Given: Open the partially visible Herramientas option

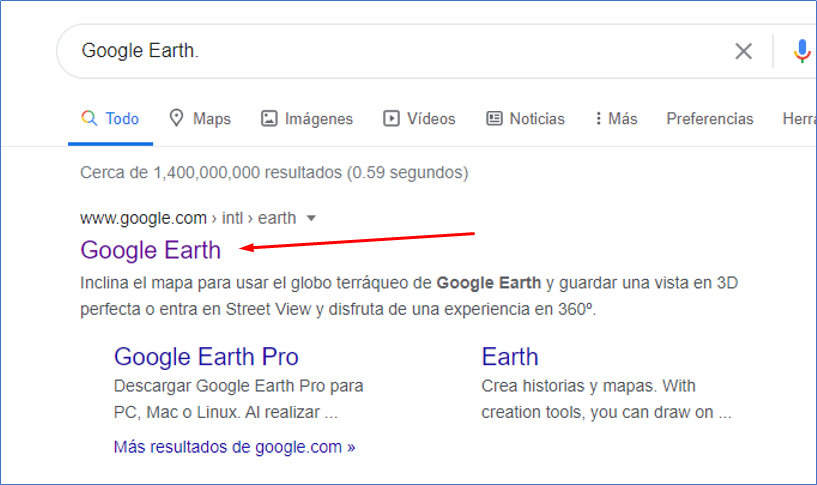Looking at the screenshot, I should tap(799, 119).
